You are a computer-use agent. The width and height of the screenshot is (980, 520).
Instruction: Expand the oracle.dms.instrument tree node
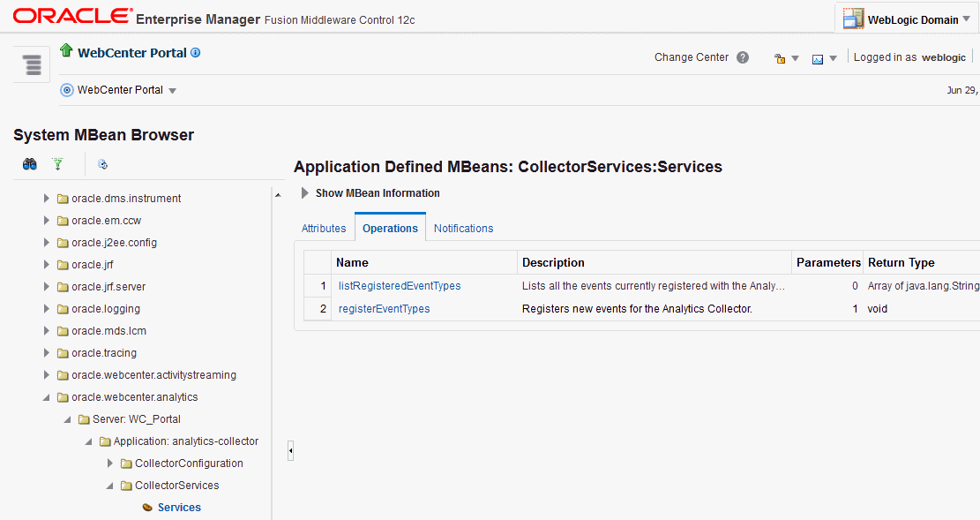[x=47, y=198]
